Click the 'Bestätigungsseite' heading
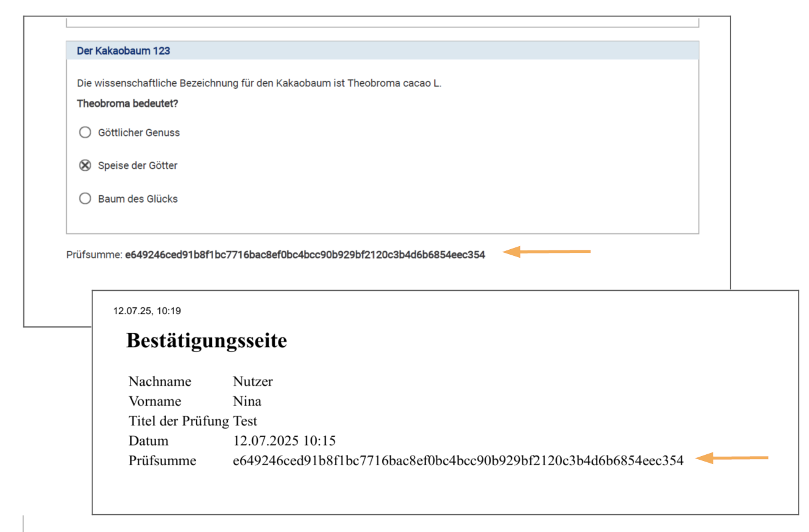 click(206, 341)
